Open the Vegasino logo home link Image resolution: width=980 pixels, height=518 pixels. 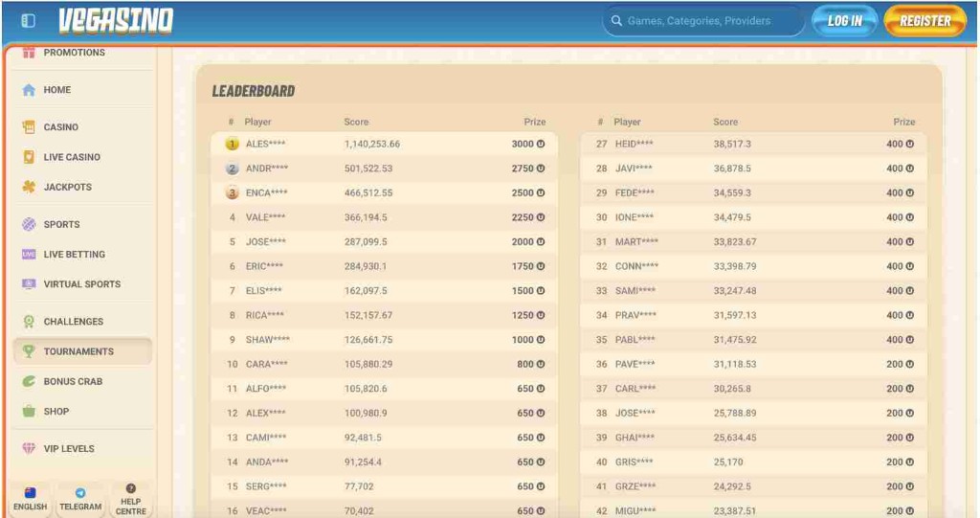click(116, 21)
